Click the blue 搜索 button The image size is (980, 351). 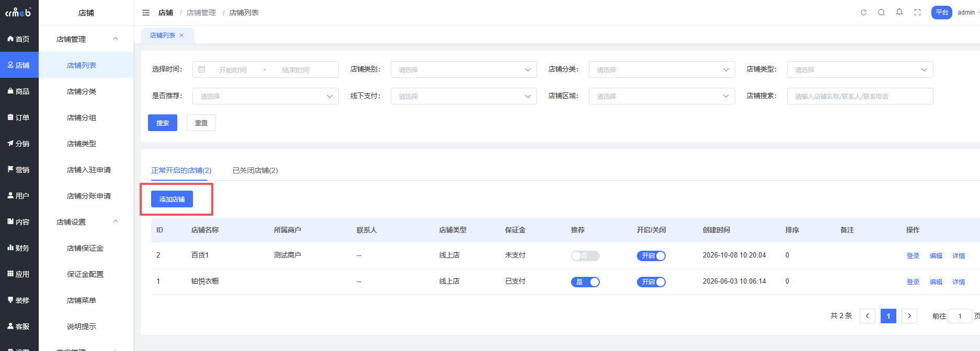(x=163, y=123)
